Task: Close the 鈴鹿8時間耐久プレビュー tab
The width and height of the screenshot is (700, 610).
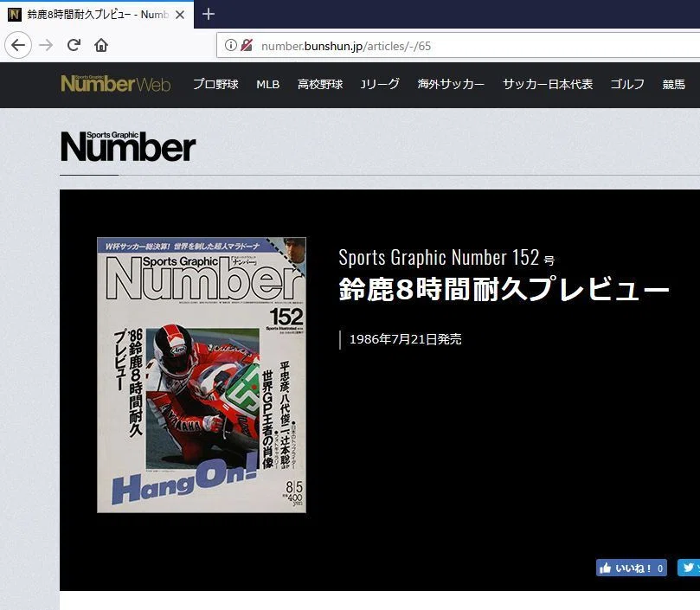Action: click(x=180, y=15)
